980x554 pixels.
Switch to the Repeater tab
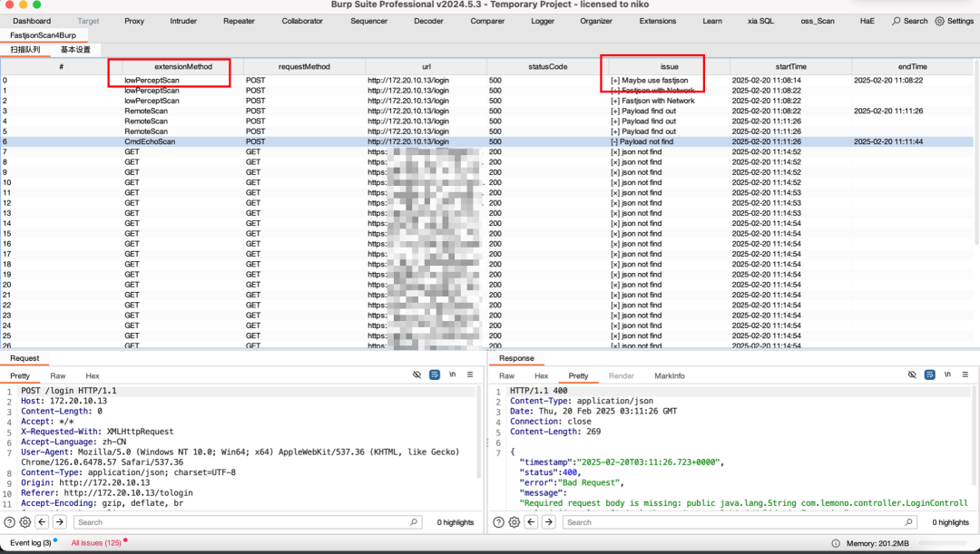[x=239, y=21]
